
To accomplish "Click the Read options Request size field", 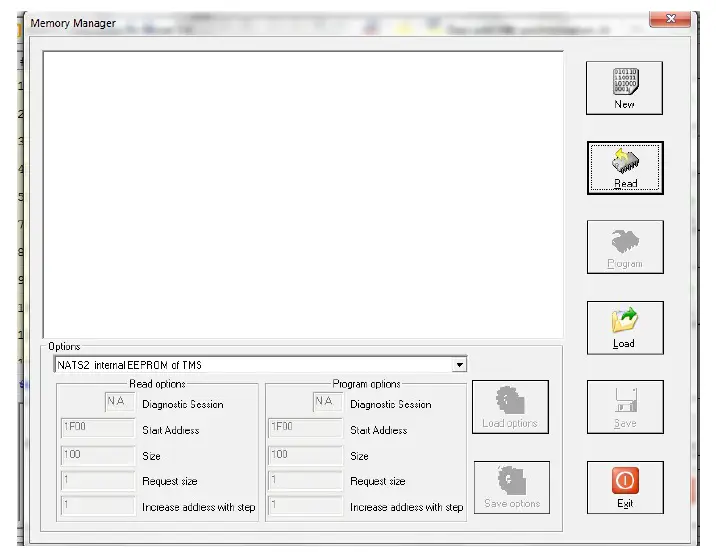I will coord(98,480).
